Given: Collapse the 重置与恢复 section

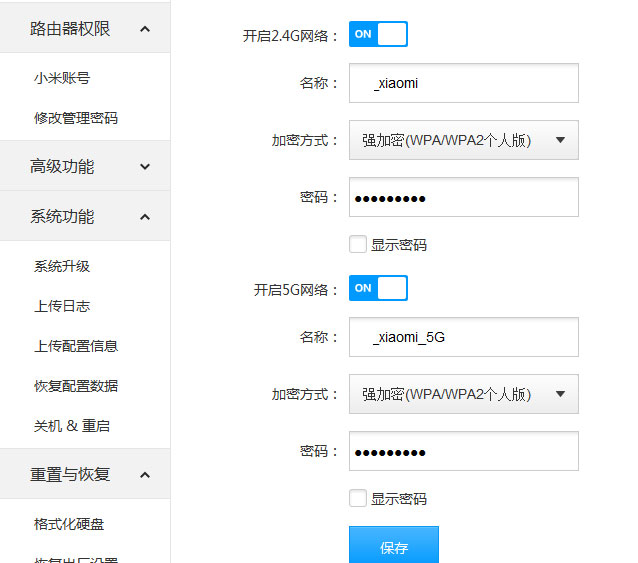Looking at the screenshot, I should (85, 474).
